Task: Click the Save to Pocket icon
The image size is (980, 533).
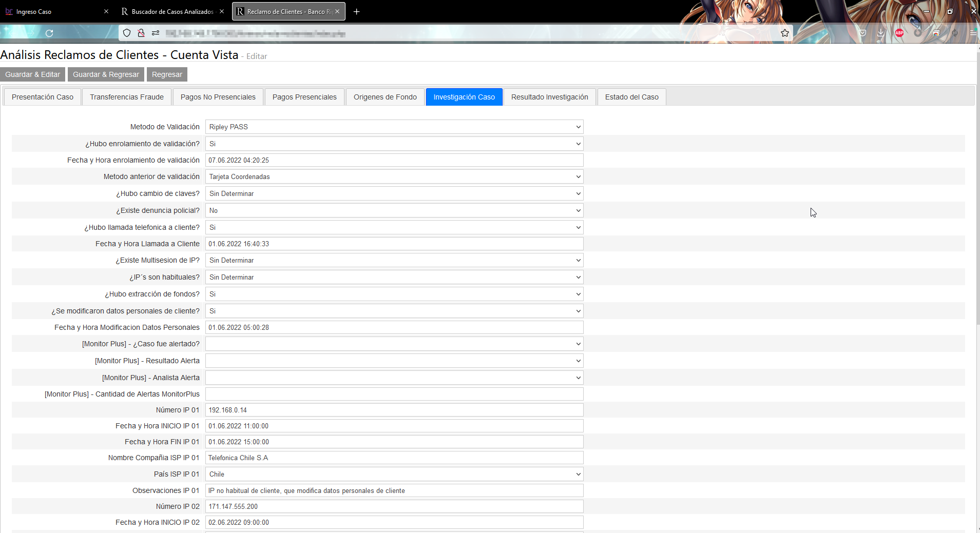Action: click(862, 33)
